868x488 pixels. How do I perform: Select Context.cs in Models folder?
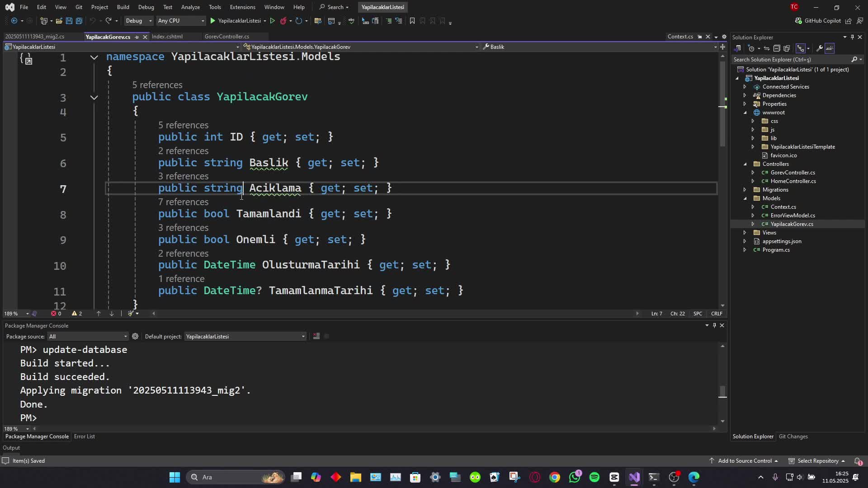tap(783, 207)
